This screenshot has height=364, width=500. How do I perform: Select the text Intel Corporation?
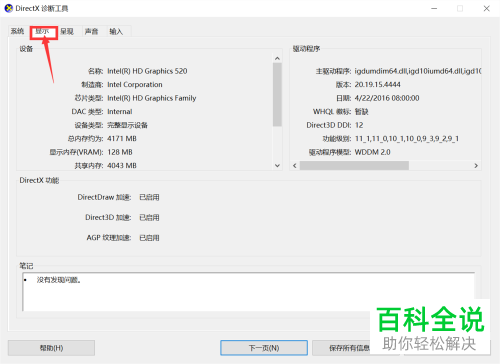pos(135,85)
